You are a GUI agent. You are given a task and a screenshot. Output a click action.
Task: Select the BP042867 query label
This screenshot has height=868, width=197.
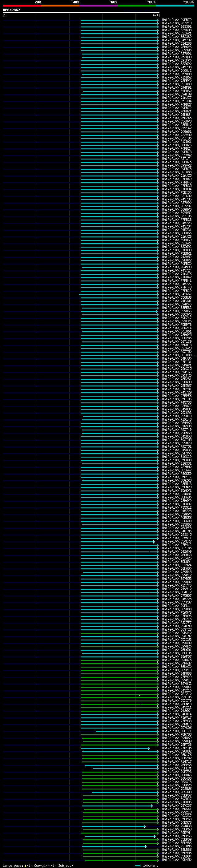(11, 10)
